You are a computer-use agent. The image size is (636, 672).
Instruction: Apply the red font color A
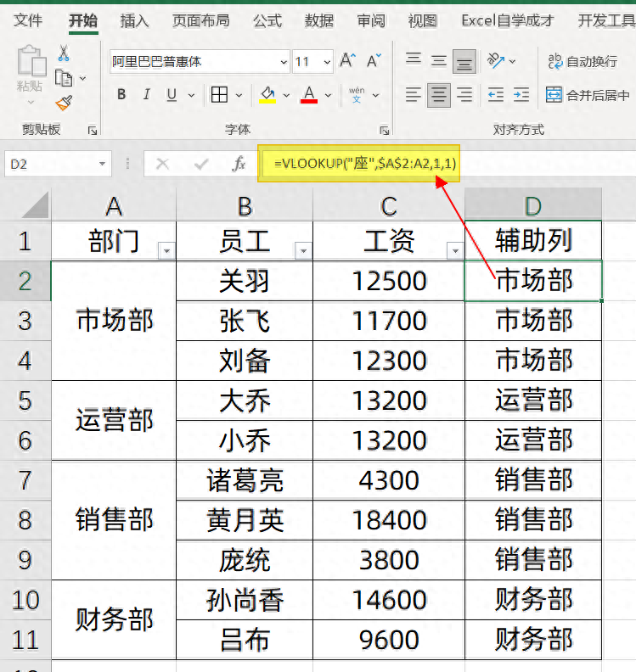coord(309,95)
